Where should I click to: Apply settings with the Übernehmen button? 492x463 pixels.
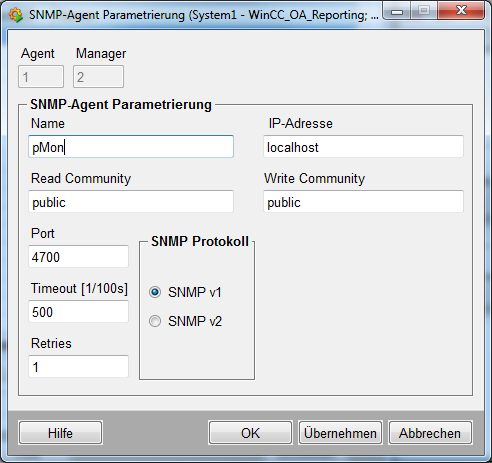tap(340, 433)
